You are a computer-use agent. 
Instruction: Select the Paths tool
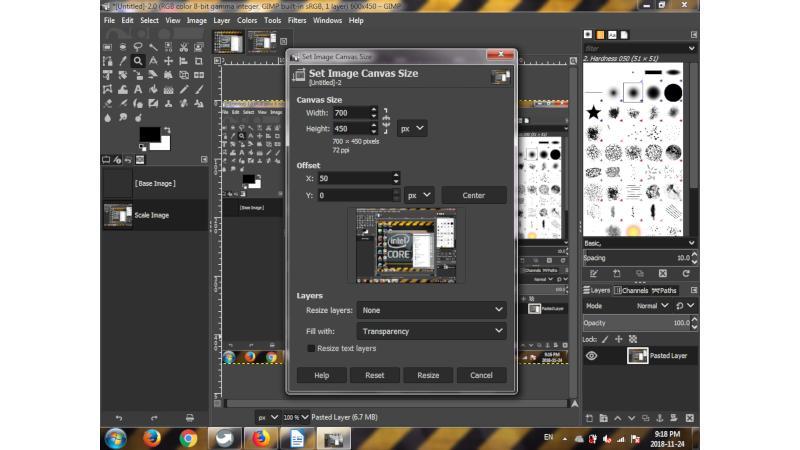(107, 61)
